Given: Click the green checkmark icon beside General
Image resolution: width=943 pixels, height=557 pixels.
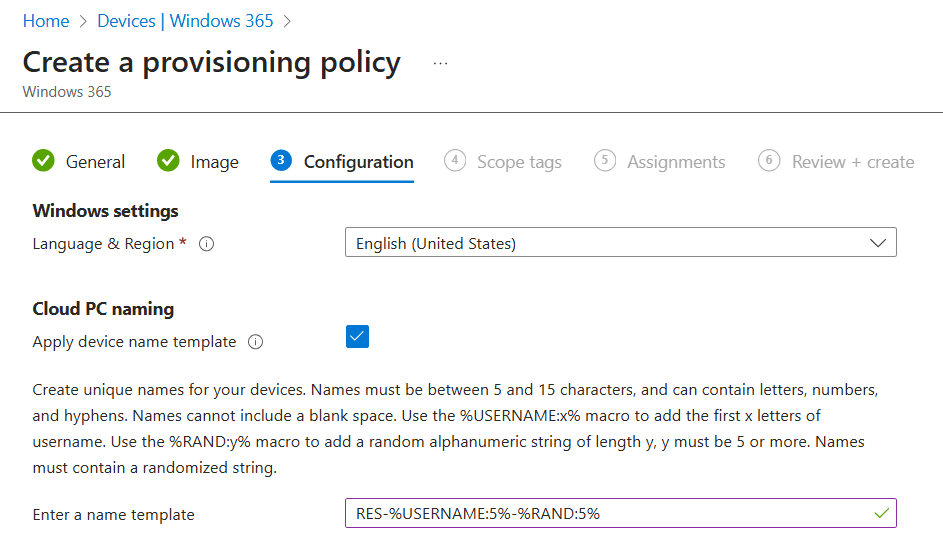Looking at the screenshot, I should (x=43, y=161).
